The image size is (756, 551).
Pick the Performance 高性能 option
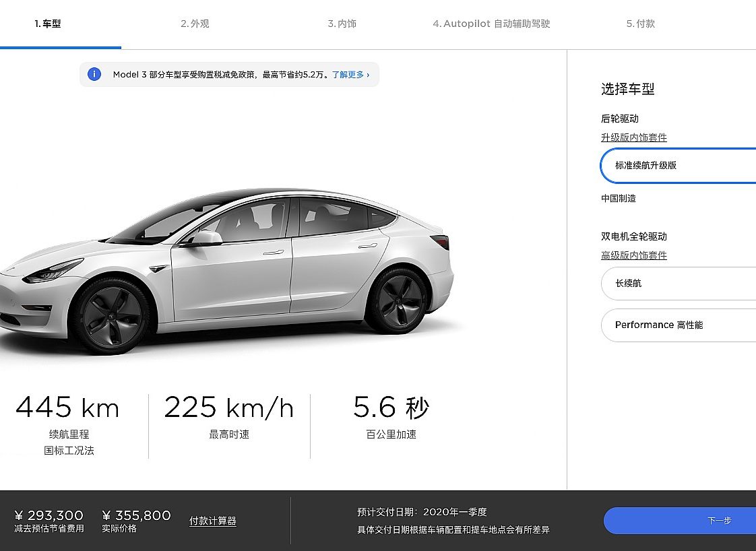(x=679, y=325)
